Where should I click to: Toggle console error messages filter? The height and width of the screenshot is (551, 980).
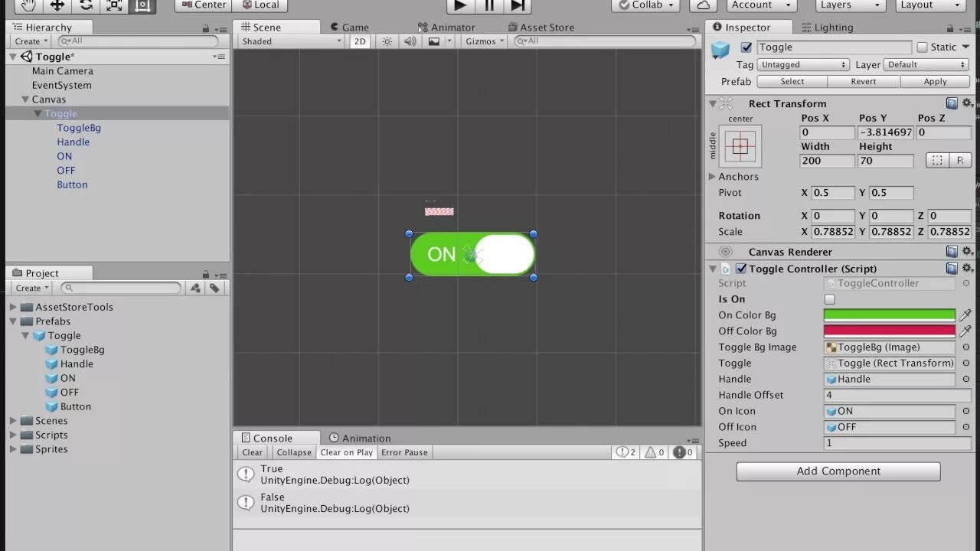[x=683, y=452]
